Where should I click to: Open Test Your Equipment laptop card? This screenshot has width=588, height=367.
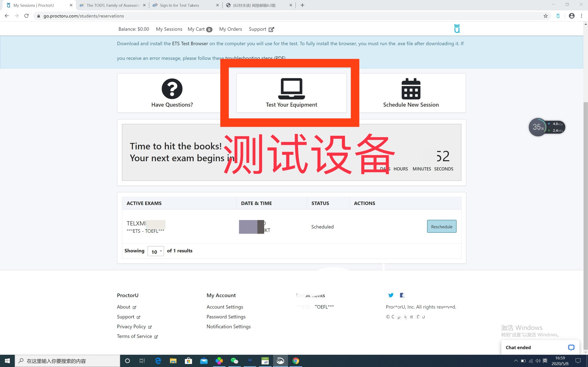291,93
